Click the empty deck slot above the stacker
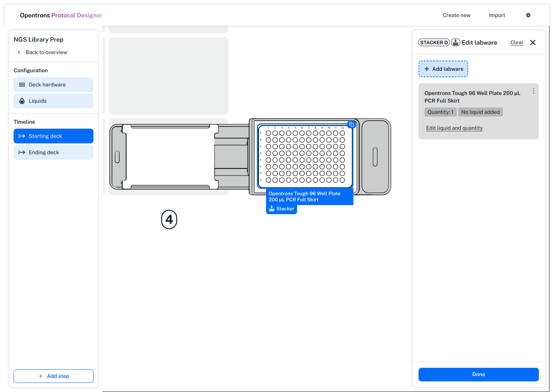The image size is (554, 392). tap(168, 76)
